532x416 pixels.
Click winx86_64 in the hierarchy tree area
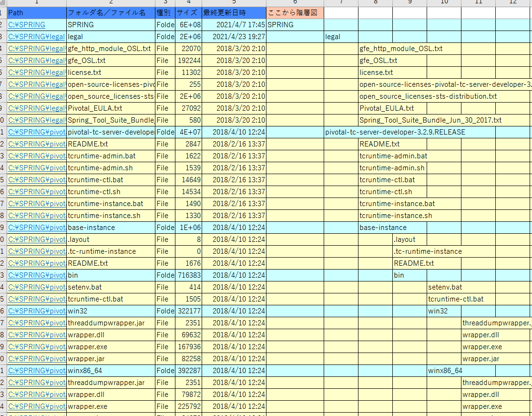tap(445, 371)
